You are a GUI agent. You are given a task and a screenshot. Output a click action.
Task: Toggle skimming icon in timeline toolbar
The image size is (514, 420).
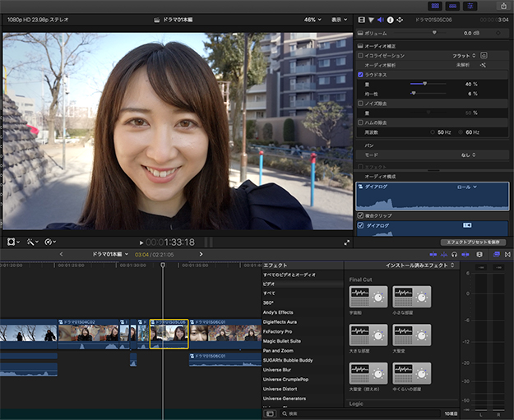[x=433, y=254]
